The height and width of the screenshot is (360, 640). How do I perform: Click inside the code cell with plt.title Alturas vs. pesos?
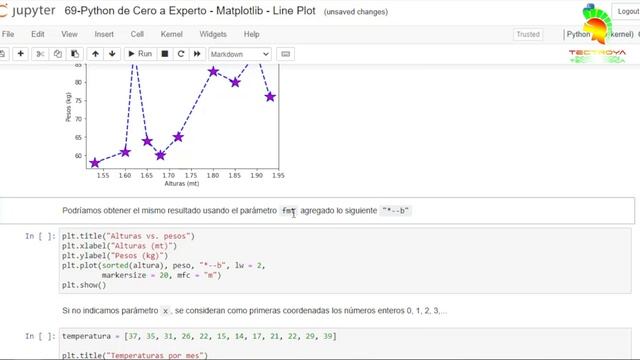coord(345,260)
